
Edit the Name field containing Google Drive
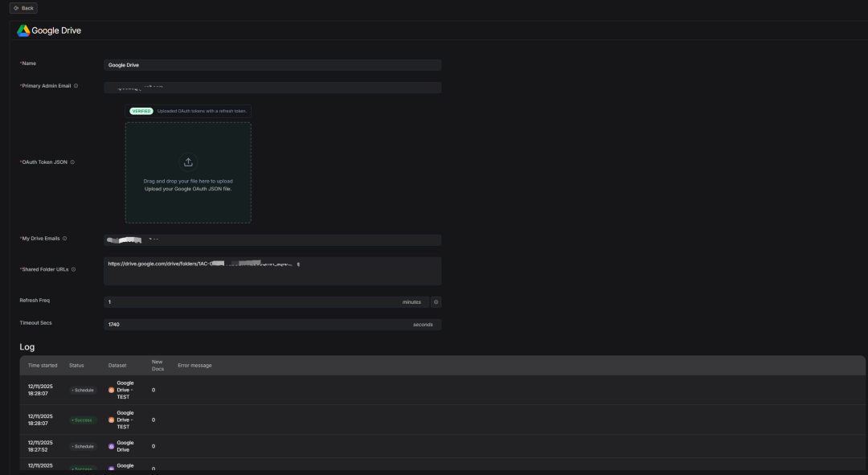point(272,65)
